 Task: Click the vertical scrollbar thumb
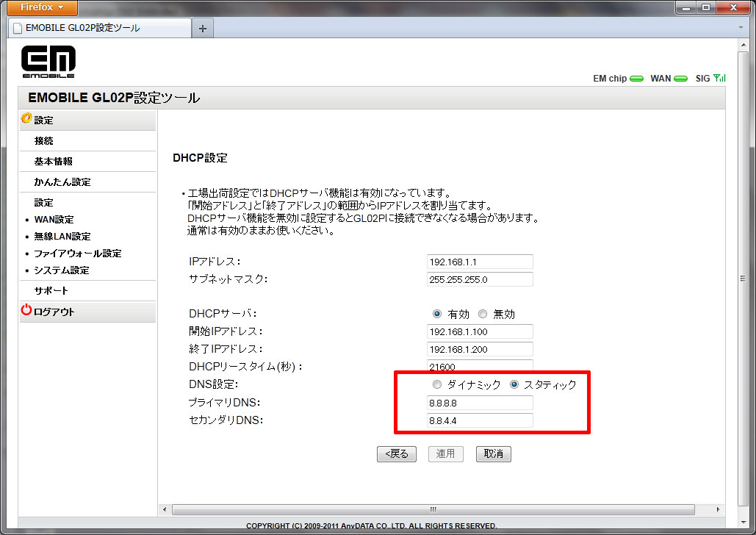coord(743,279)
